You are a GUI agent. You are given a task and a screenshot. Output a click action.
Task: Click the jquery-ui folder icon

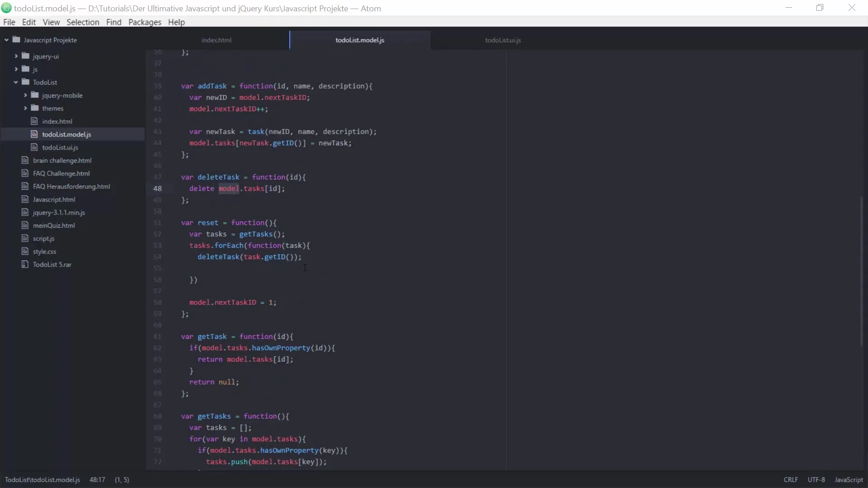[26, 56]
